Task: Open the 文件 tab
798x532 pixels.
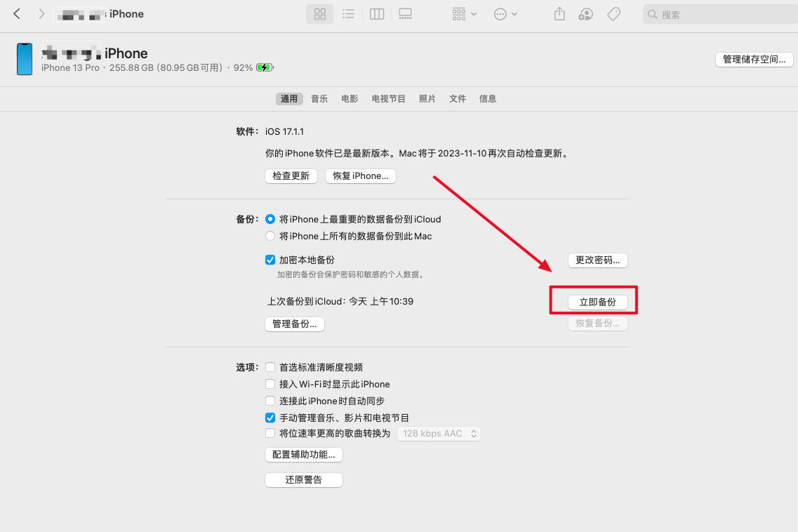Action: 458,99
